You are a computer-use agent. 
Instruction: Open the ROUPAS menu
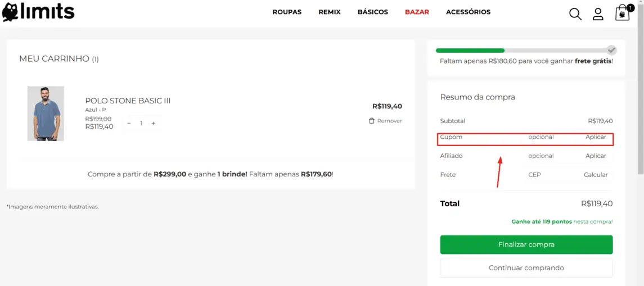(287, 12)
